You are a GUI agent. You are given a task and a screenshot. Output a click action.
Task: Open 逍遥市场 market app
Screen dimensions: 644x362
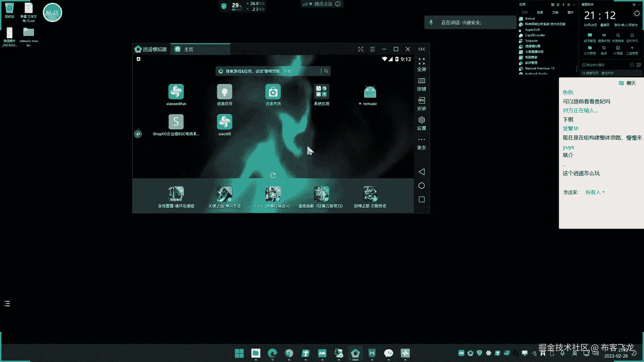pyautogui.click(x=273, y=92)
